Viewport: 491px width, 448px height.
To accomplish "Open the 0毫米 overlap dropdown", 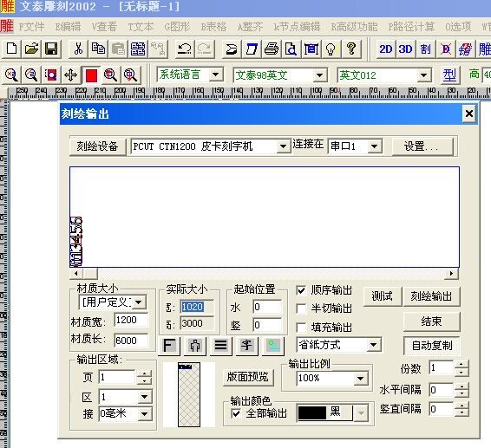I will [x=144, y=414].
